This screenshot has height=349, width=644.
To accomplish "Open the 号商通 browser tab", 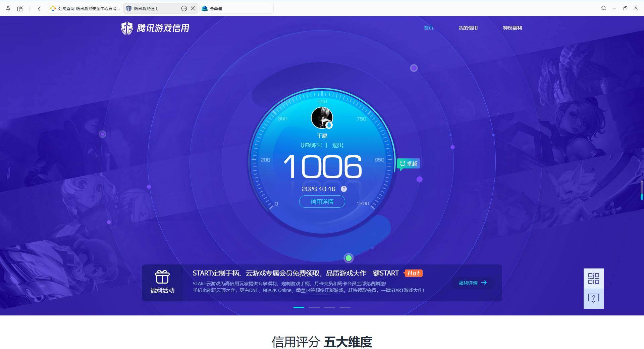I will (x=236, y=8).
